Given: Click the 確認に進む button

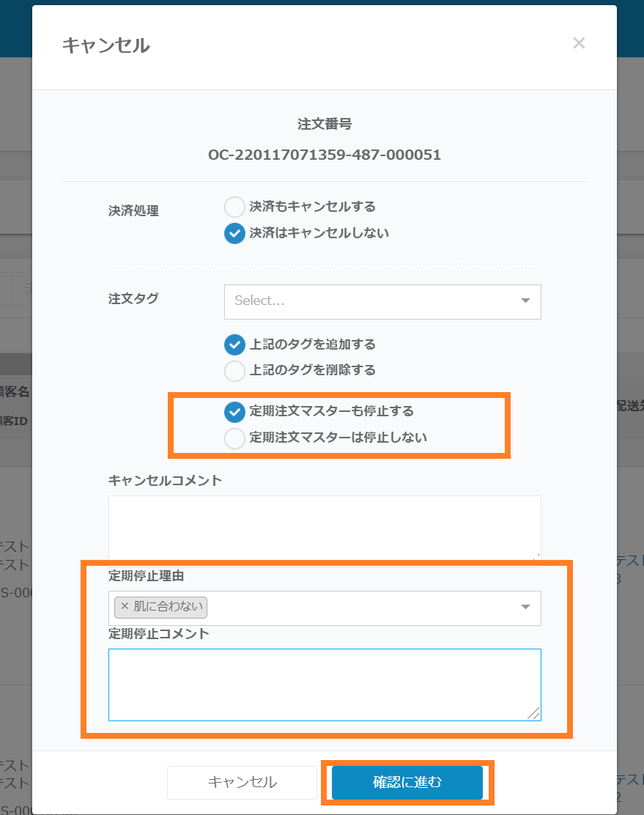Looking at the screenshot, I should 407,782.
